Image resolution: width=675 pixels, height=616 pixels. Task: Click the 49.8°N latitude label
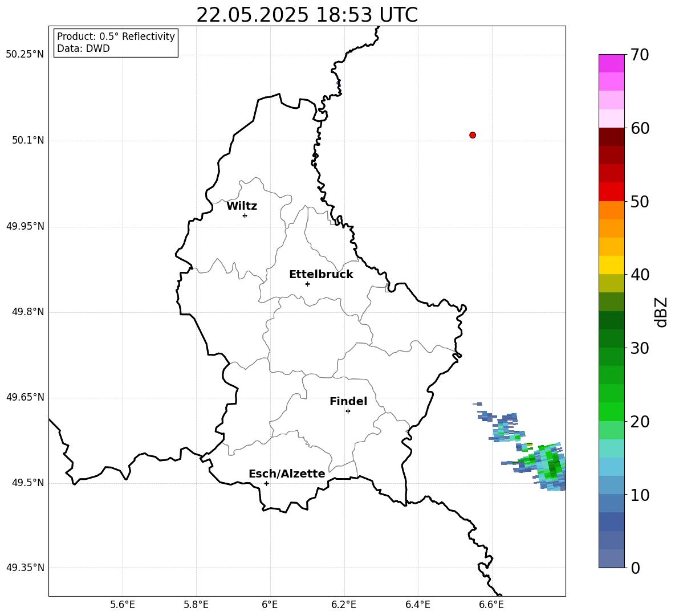tap(28, 312)
